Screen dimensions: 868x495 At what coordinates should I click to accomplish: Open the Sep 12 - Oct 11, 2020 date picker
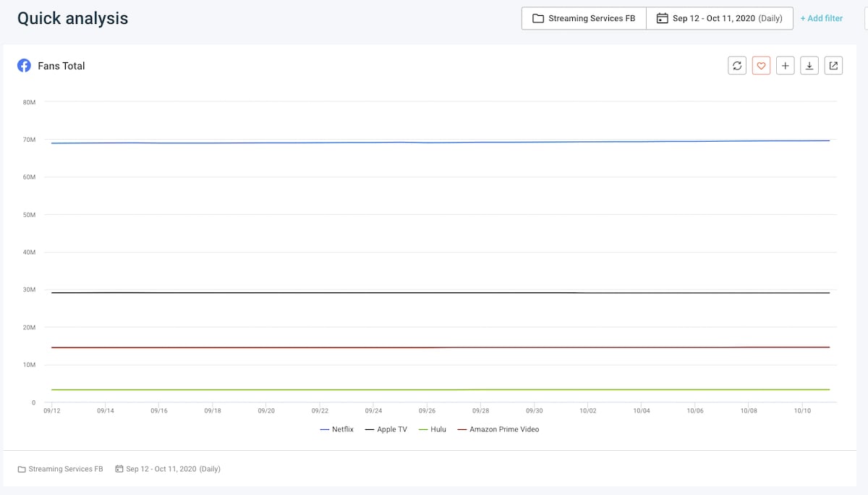pos(720,18)
